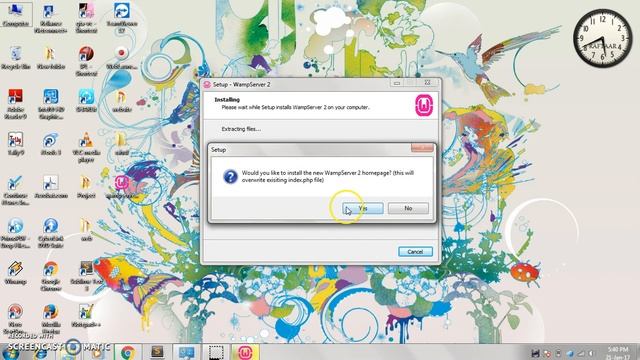Open Sublime Text from the taskbar
Screen dimensions: 640x360
tap(157, 352)
